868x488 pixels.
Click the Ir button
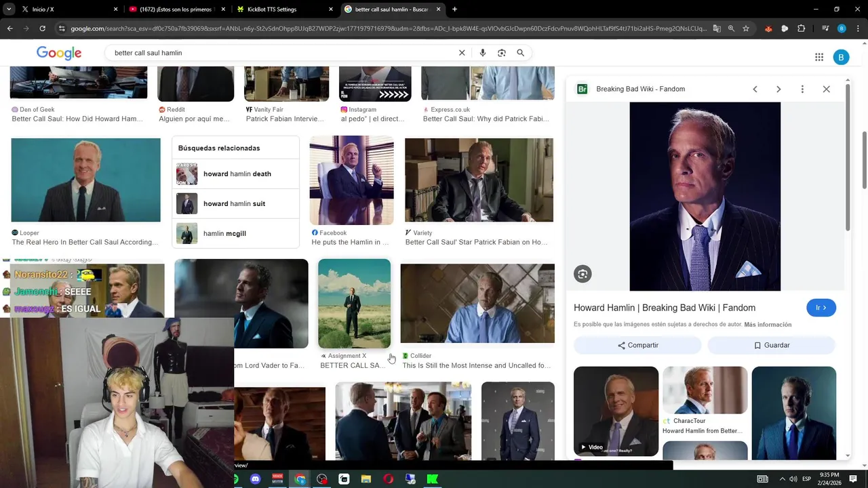click(821, 308)
